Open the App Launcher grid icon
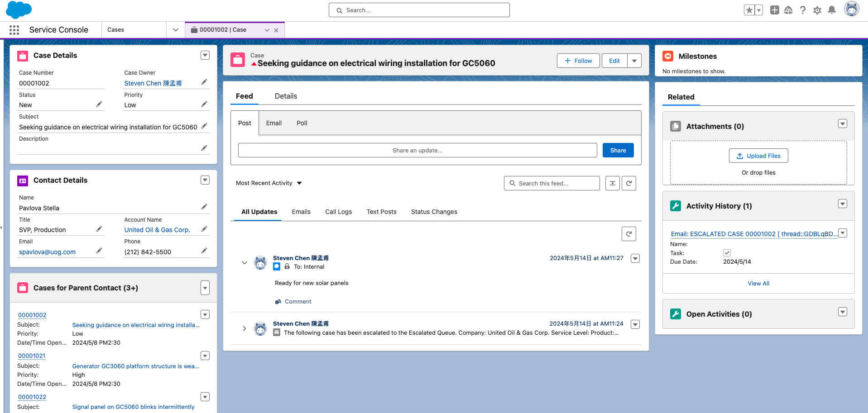The height and width of the screenshot is (413, 868). point(14,29)
